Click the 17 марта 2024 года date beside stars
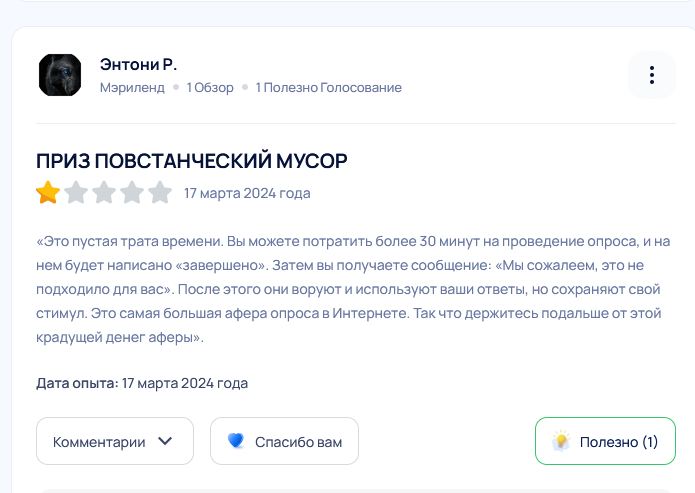 (x=247, y=193)
